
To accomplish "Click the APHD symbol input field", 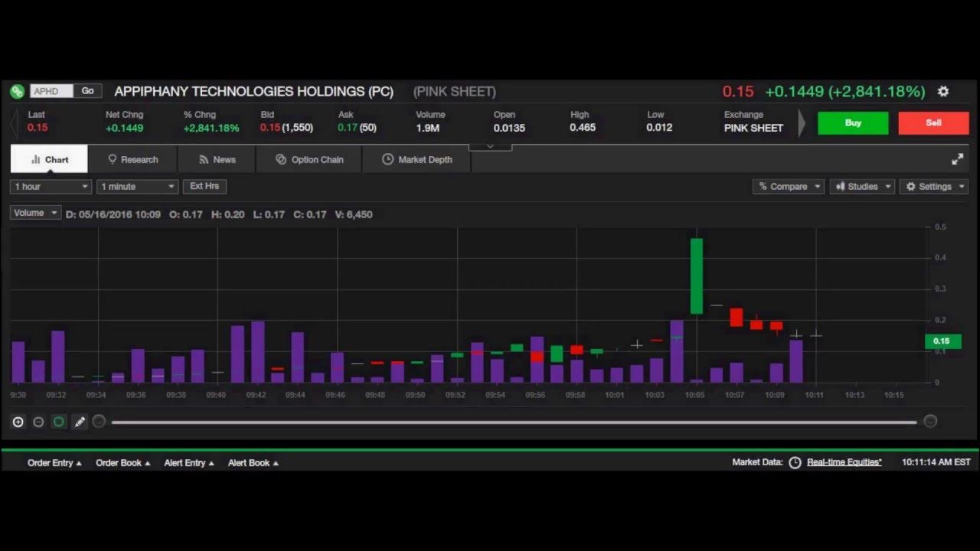I will 51,91.
